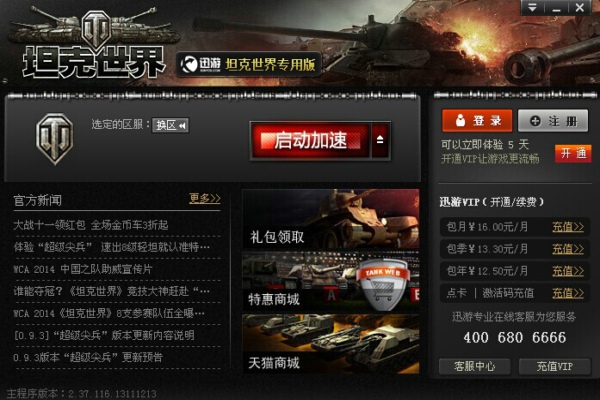Open the title bar dropdown menu icon
This screenshot has height=400, width=600.
(x=532, y=8)
